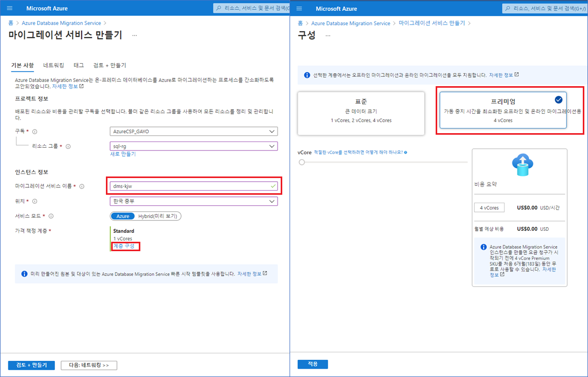Switch to 기본 사항 tab
588x377 pixels.
22,65
